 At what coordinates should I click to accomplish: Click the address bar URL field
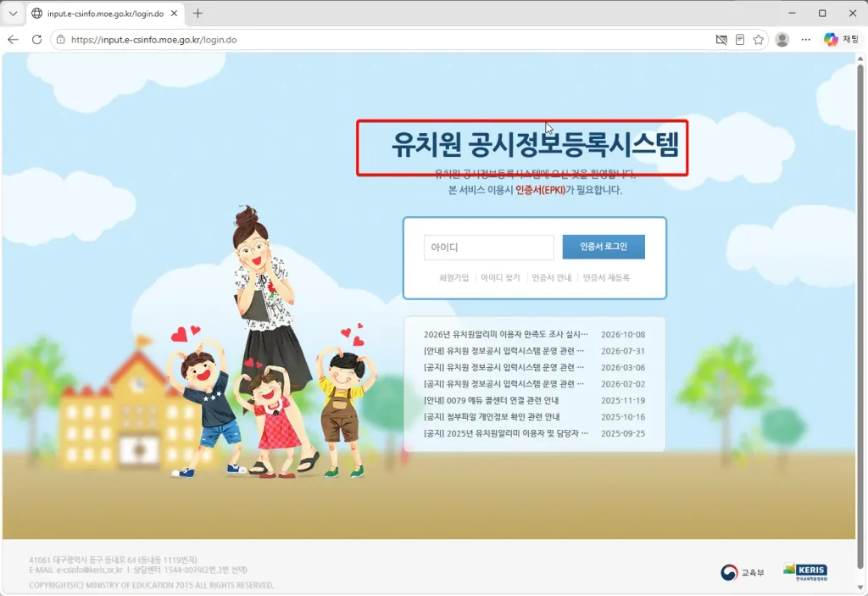tap(387, 39)
